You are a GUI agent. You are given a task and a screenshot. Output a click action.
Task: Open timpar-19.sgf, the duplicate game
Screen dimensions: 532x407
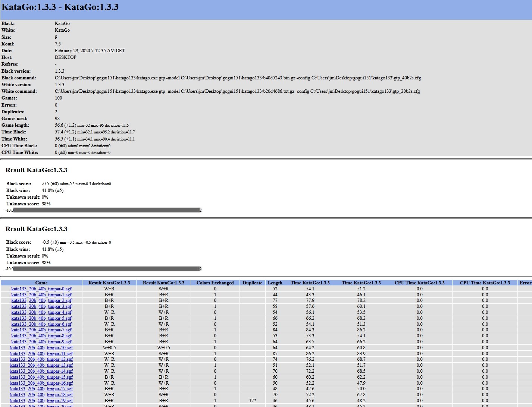coord(41,401)
